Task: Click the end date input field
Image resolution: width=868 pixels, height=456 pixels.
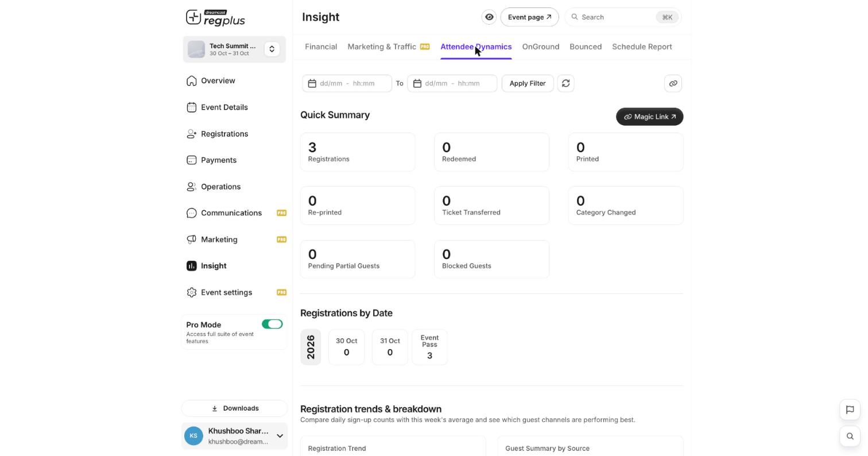Action: click(x=452, y=83)
